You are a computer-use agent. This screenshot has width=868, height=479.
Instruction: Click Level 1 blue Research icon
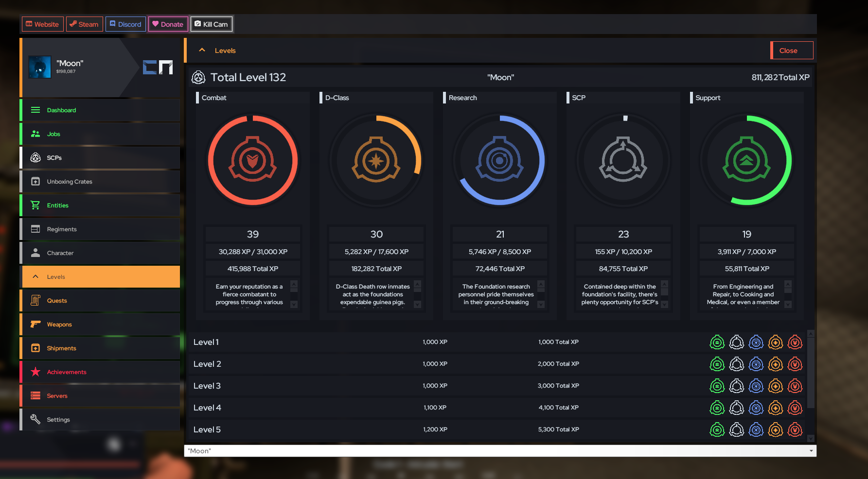756,342
